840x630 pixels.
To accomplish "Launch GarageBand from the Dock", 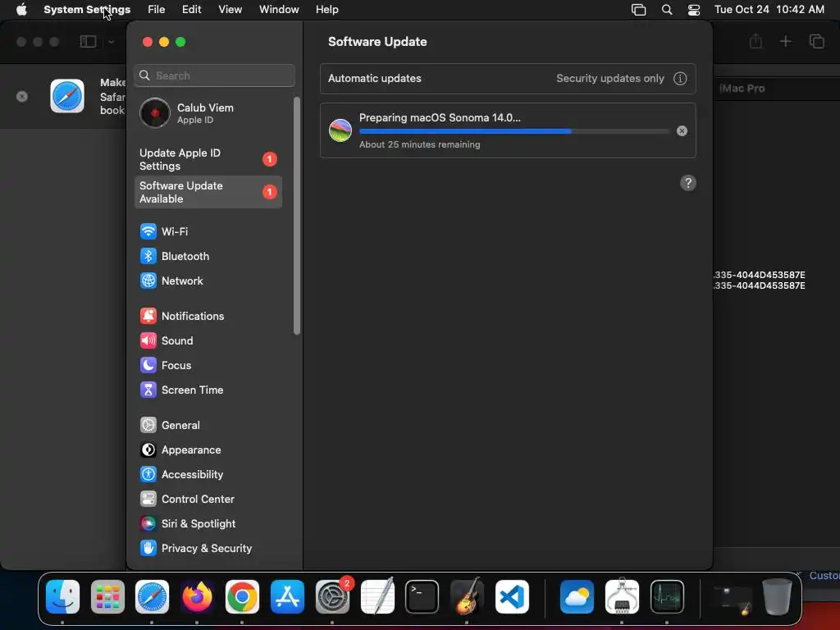I will tap(467, 597).
